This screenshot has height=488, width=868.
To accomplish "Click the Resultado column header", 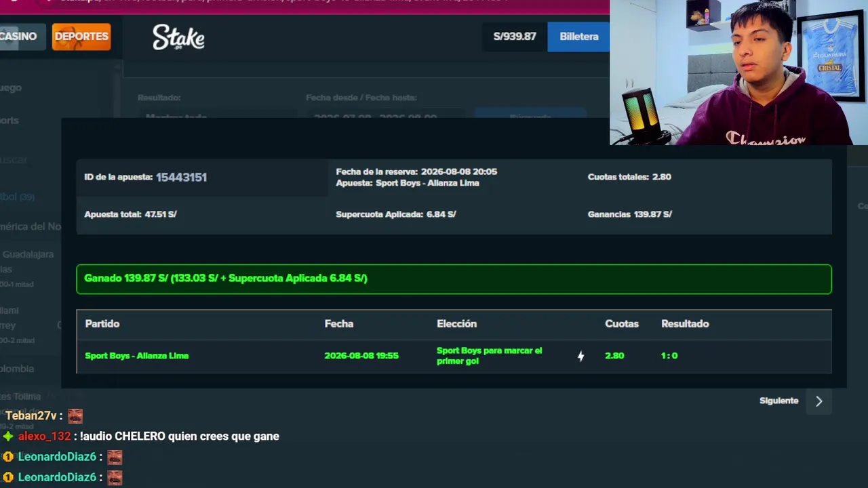I will click(x=685, y=324).
